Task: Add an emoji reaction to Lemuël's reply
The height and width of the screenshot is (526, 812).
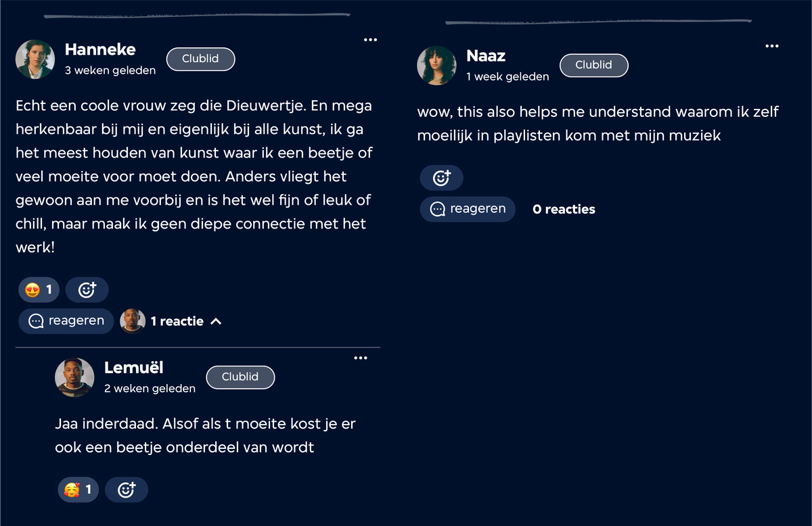Action: (x=127, y=489)
